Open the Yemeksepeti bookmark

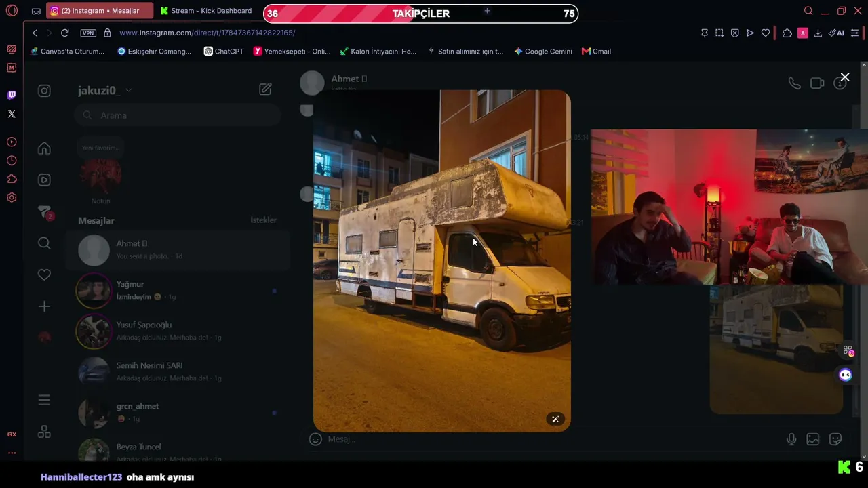292,52
